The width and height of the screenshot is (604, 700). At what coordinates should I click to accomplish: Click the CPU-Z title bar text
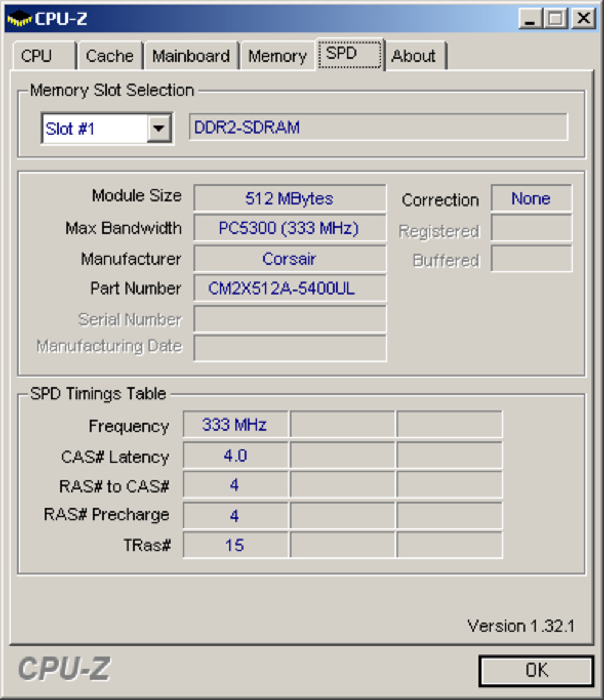pyautogui.click(x=60, y=19)
